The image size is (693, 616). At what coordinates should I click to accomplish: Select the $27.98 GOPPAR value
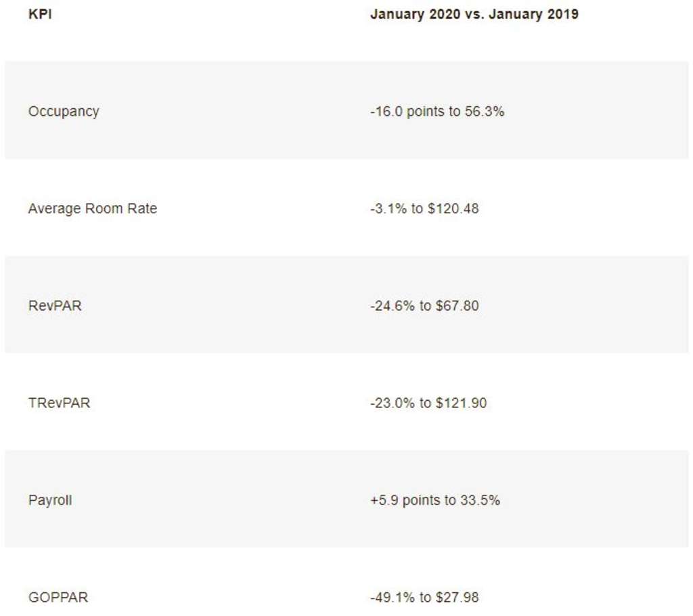tap(457, 598)
